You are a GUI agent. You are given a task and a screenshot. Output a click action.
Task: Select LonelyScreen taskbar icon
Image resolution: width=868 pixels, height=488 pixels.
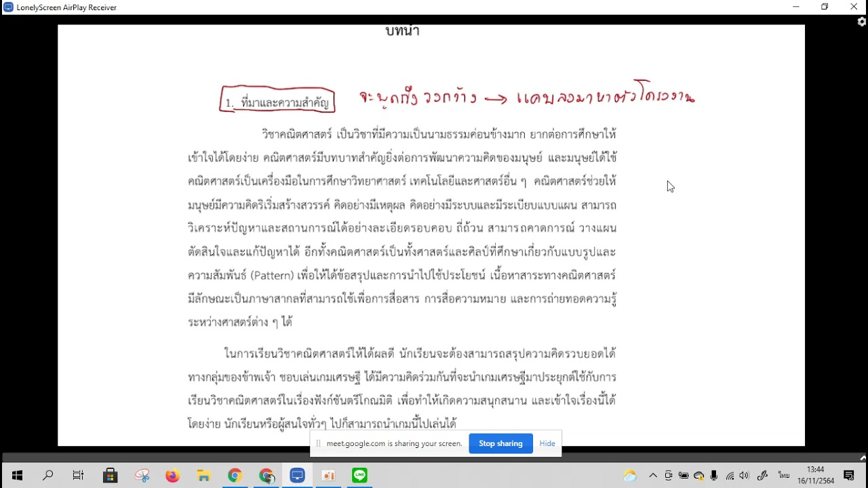tap(298, 476)
